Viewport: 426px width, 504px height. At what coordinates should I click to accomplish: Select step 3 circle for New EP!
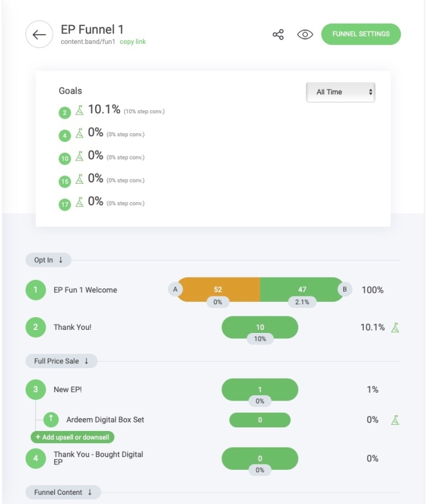[x=36, y=390]
